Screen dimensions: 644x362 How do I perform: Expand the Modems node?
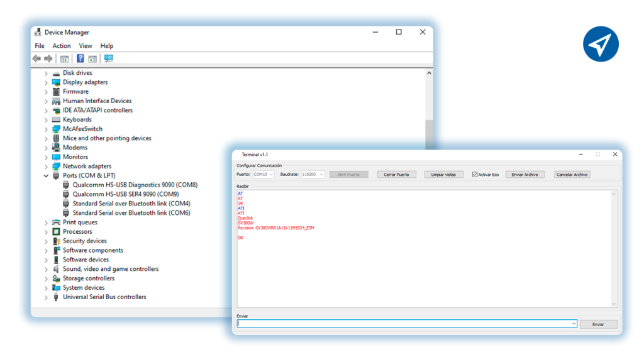point(46,148)
